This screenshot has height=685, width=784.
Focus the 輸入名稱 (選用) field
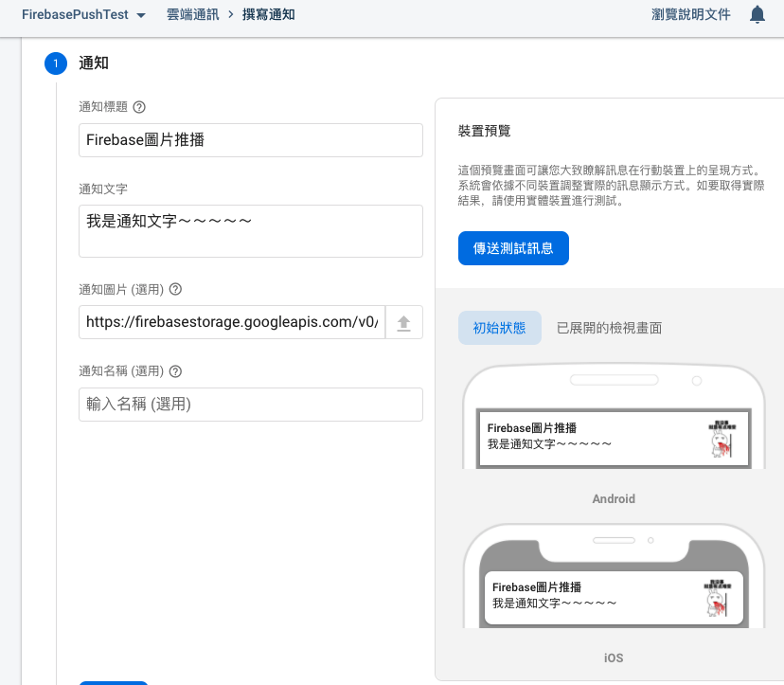tap(251, 405)
